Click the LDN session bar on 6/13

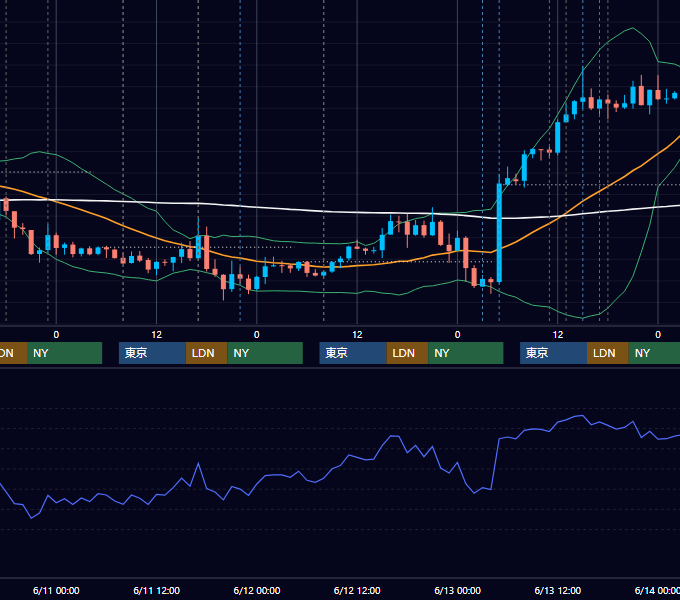[608, 353]
